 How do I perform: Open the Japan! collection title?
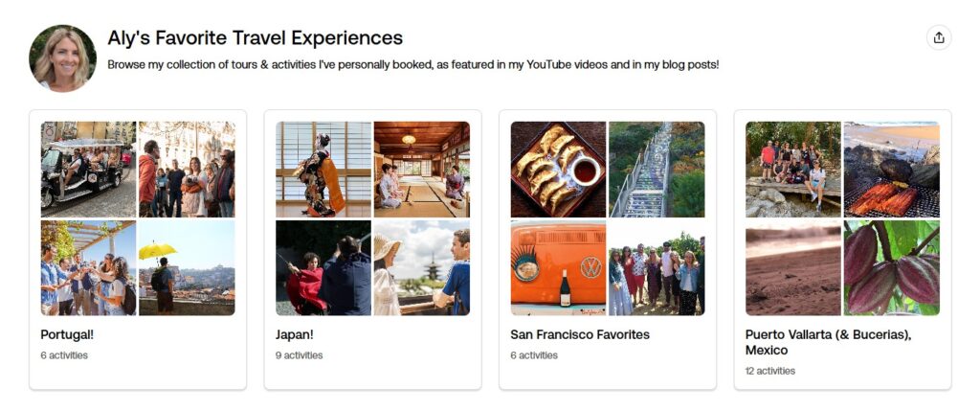pos(295,335)
